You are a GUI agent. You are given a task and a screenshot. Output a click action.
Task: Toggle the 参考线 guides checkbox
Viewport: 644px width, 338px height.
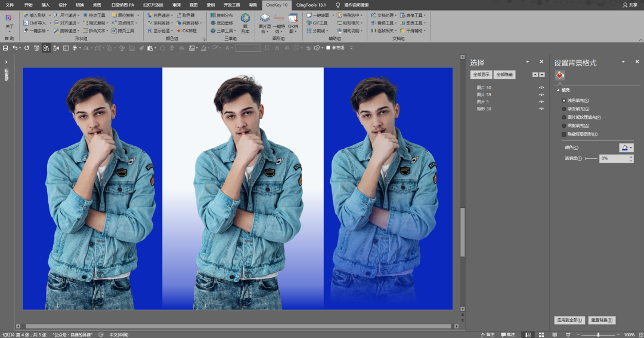pos(328,48)
